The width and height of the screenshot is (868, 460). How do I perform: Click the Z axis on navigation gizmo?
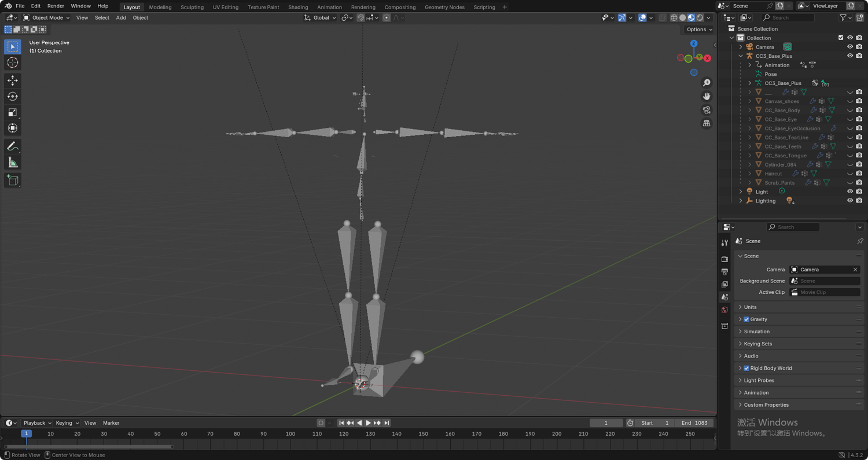tap(694, 43)
